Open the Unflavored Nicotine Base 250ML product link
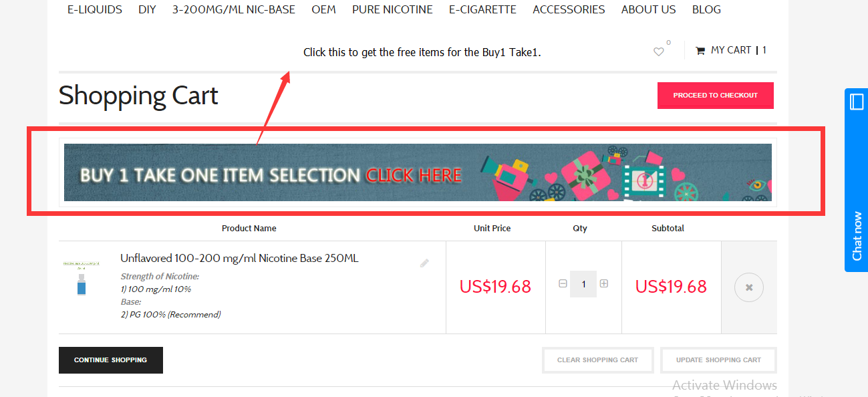This screenshot has height=397, width=868. click(x=239, y=259)
